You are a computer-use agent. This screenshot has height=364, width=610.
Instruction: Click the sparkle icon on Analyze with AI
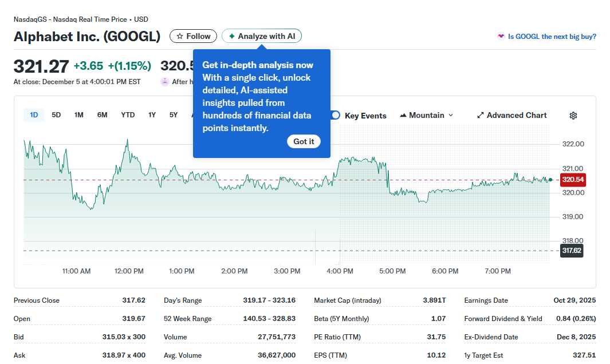(x=231, y=36)
